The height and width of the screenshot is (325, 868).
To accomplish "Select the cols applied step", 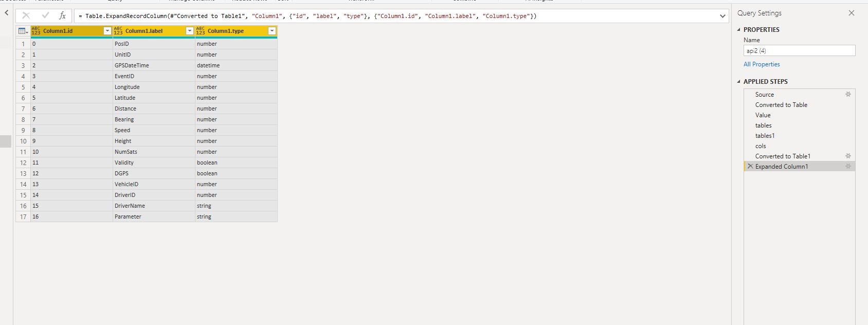I will click(799, 146).
